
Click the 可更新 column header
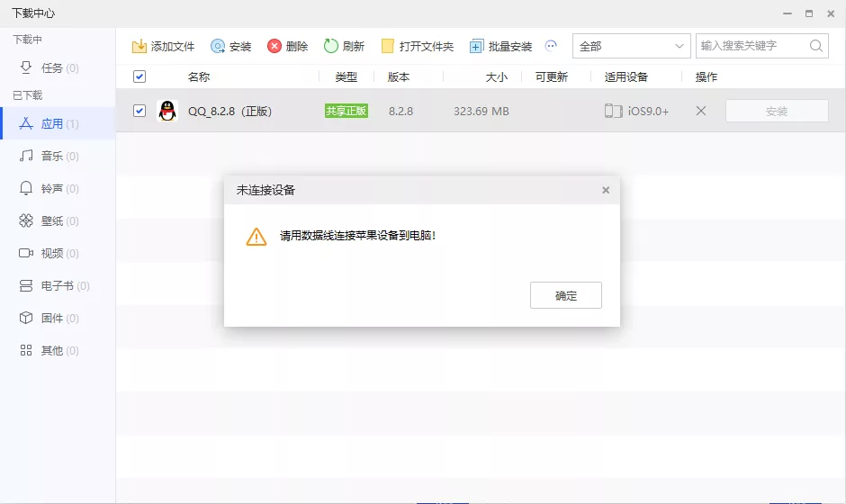(x=552, y=77)
